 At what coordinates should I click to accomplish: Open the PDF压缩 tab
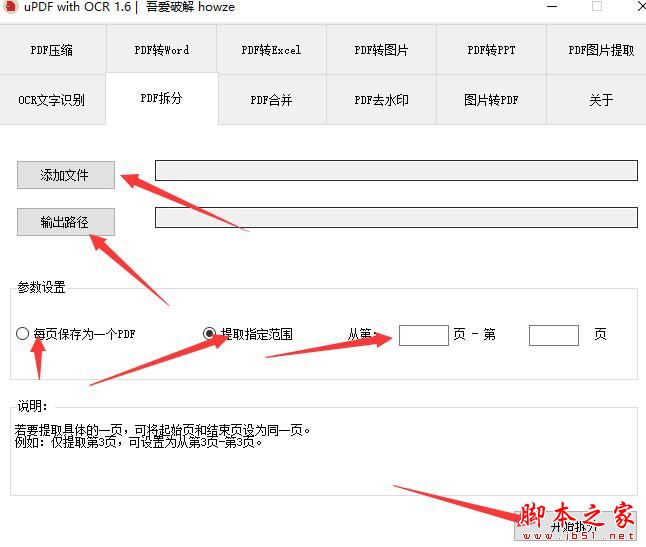coord(52,49)
